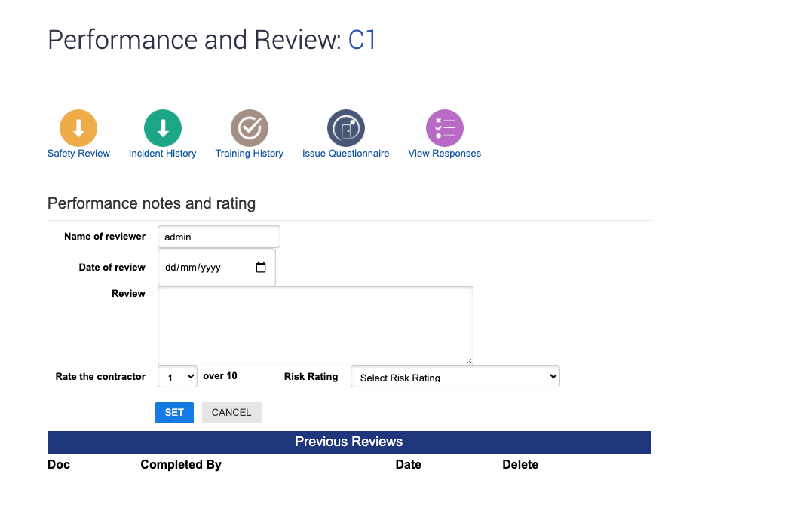Expand the Select Risk Rating dropdown

pyautogui.click(x=455, y=377)
